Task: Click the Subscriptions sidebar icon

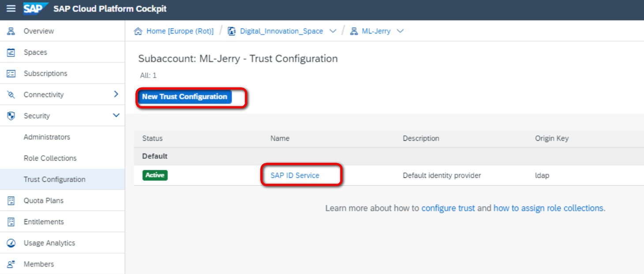Action: tap(11, 74)
